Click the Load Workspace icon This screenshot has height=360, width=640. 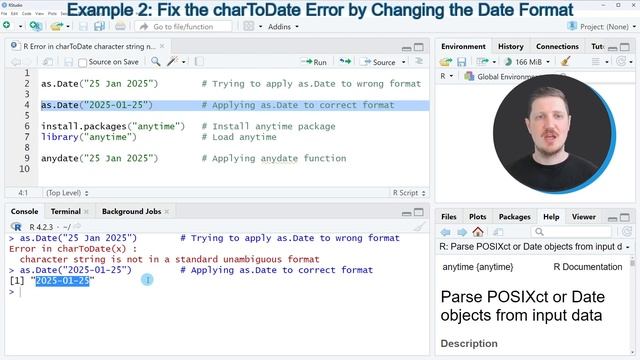pyautogui.click(x=446, y=62)
